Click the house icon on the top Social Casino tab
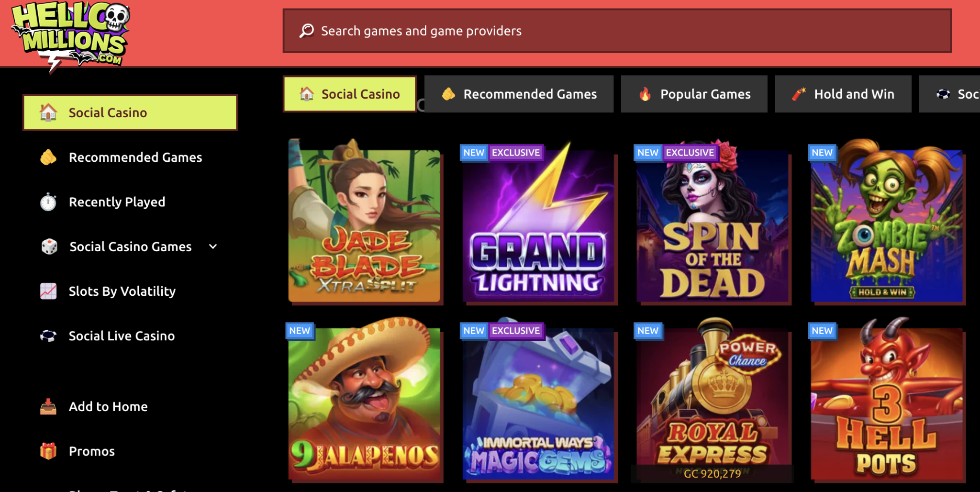The width and height of the screenshot is (980, 492). tap(307, 94)
